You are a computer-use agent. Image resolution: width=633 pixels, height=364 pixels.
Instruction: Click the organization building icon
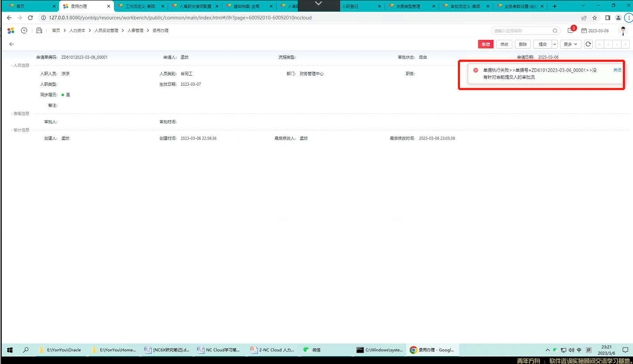tap(39, 30)
